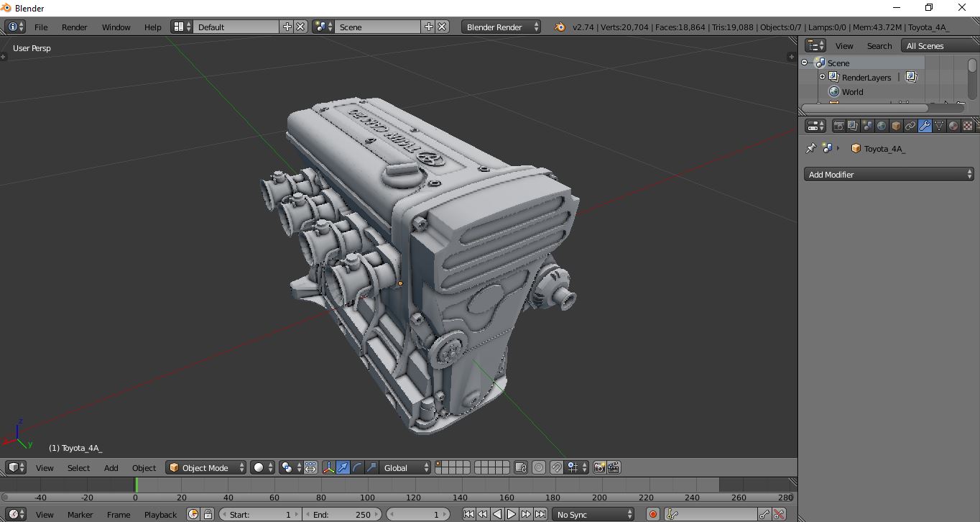Open the pivot point dropdown
This screenshot has height=522, width=980.
pos(290,467)
